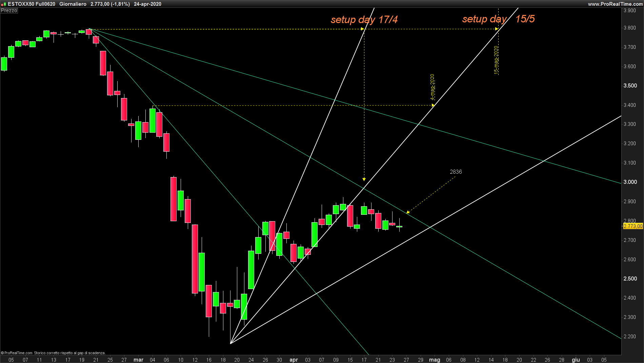644x363 pixels.
Task: Click the 'giu' month label on time axis
Action: click(x=576, y=360)
